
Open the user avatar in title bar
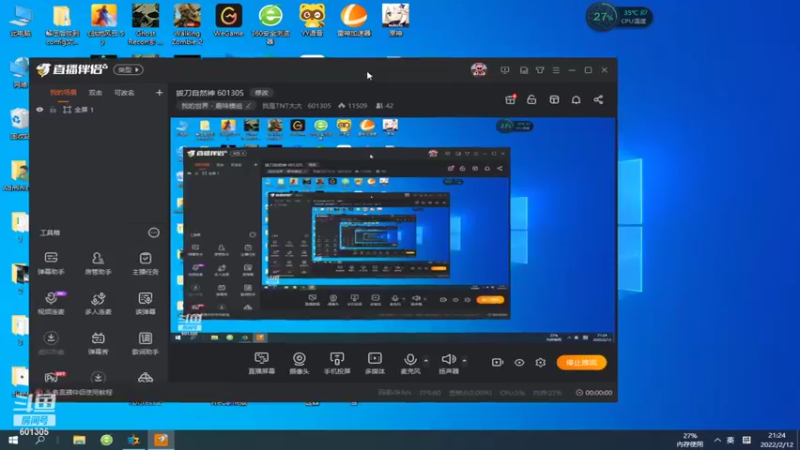[479, 70]
